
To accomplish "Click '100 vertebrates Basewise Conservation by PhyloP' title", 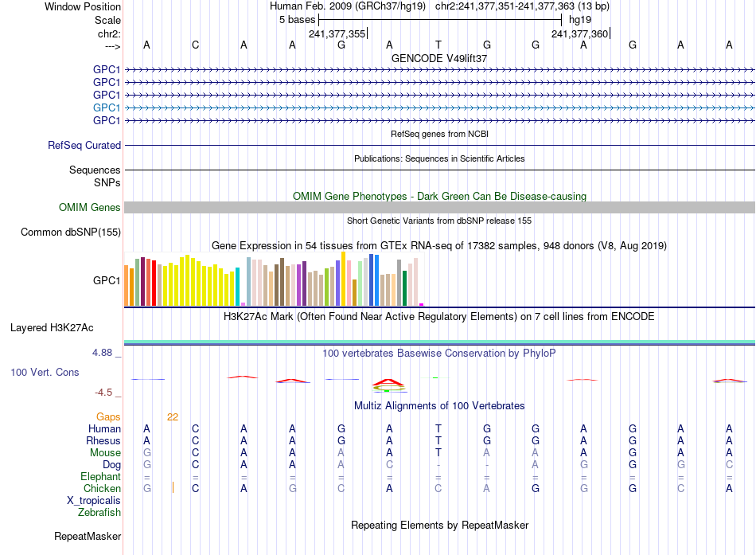I will (439, 354).
